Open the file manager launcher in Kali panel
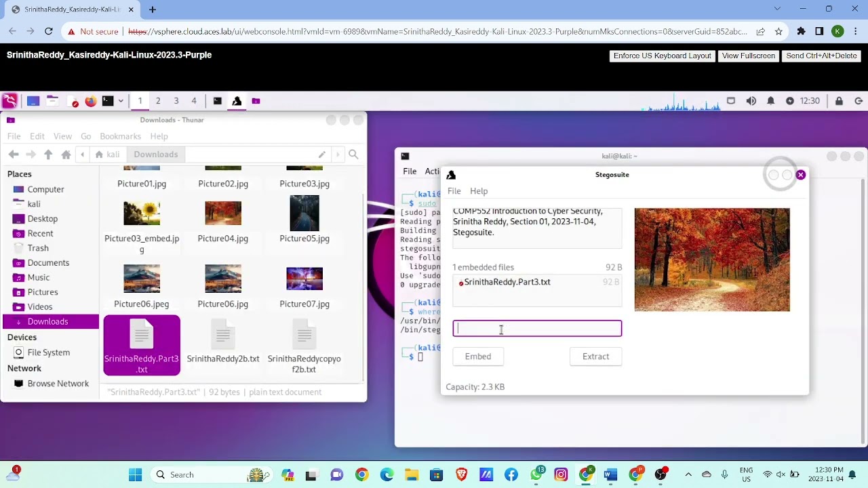This screenshot has width=868, height=488. (x=52, y=101)
